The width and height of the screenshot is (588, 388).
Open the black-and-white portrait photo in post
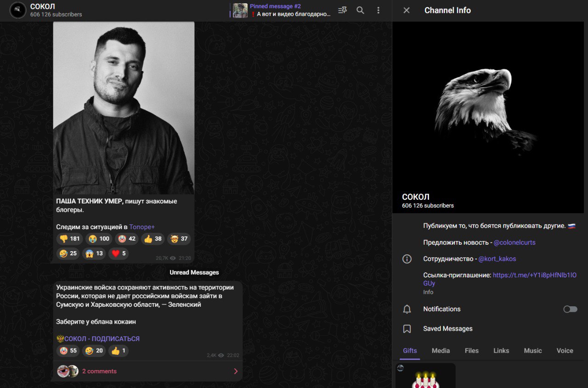point(124,108)
